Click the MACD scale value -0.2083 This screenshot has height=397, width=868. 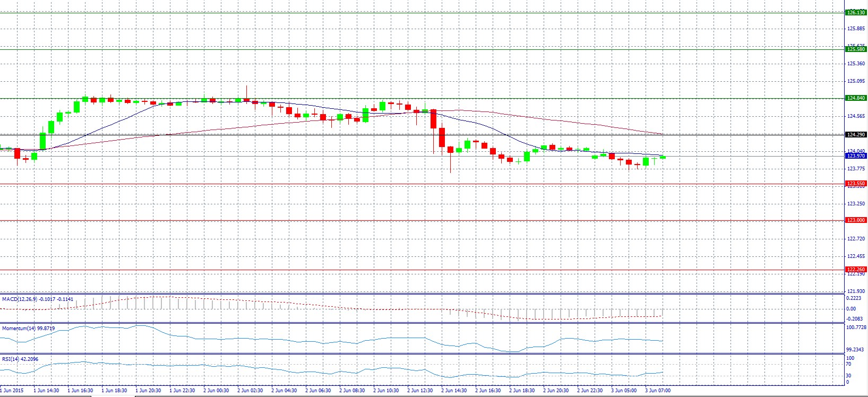(854, 319)
